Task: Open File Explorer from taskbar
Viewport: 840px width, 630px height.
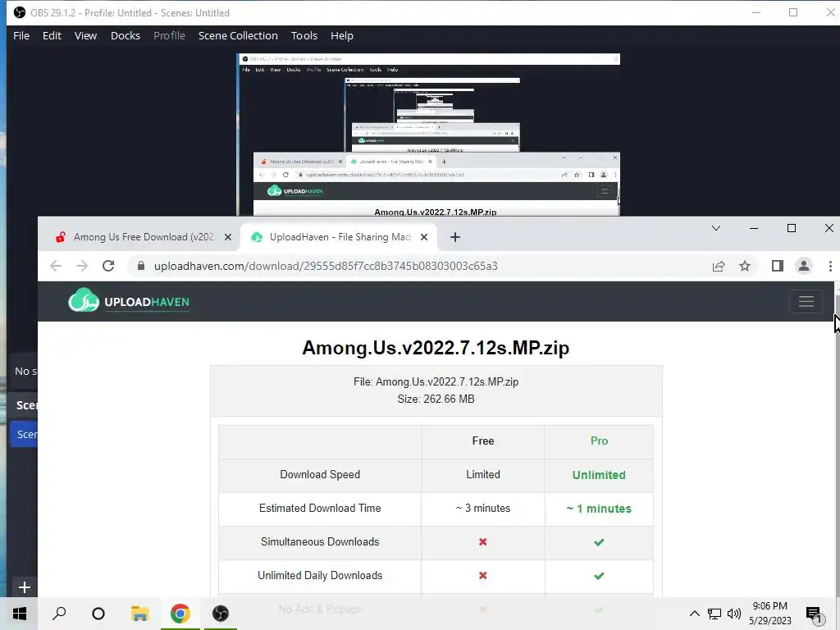Action: (139, 614)
